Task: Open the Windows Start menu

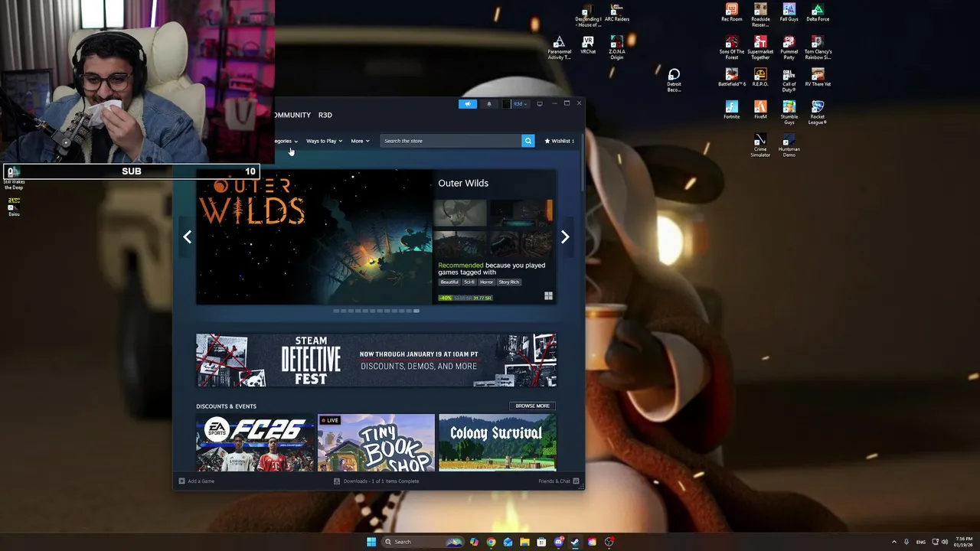Action: point(371,542)
